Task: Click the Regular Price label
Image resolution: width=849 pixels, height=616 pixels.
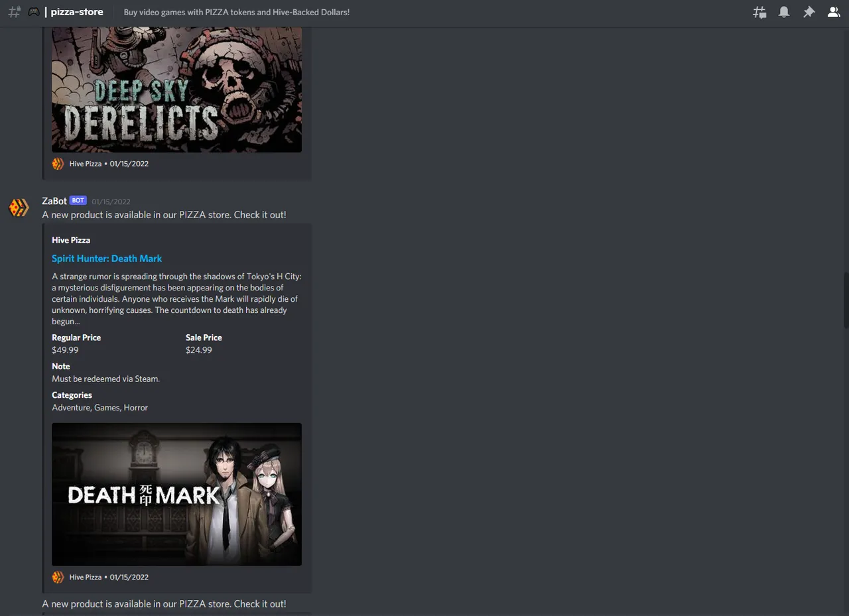Action: coord(76,338)
